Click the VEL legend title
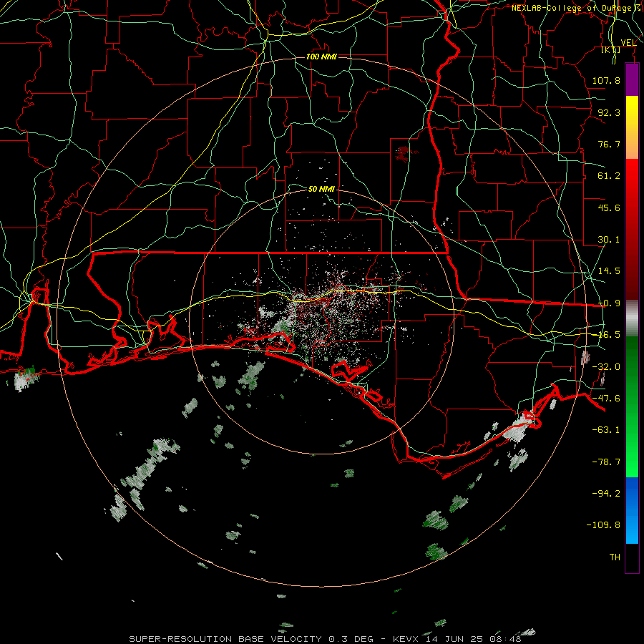644x644 pixels. tap(628, 42)
